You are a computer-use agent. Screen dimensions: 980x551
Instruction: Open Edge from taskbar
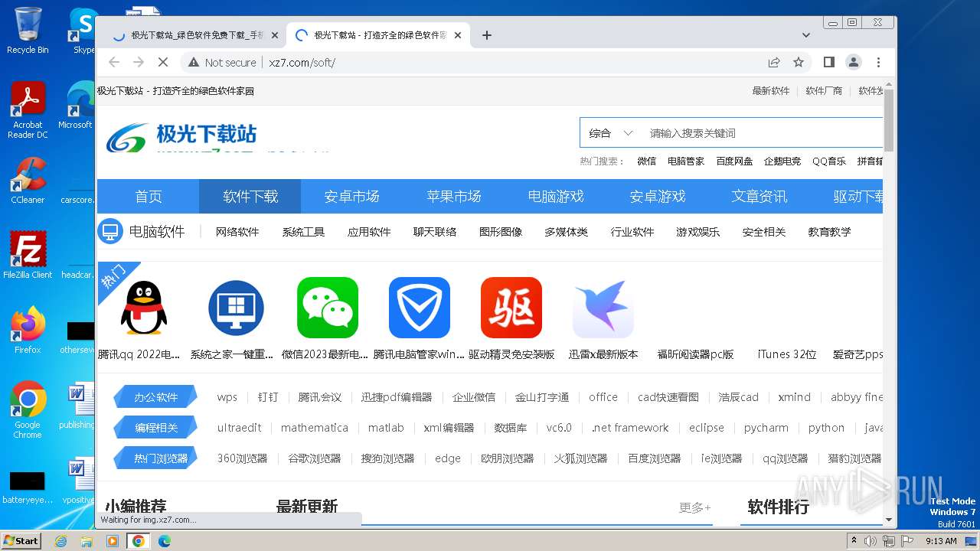[x=164, y=541]
